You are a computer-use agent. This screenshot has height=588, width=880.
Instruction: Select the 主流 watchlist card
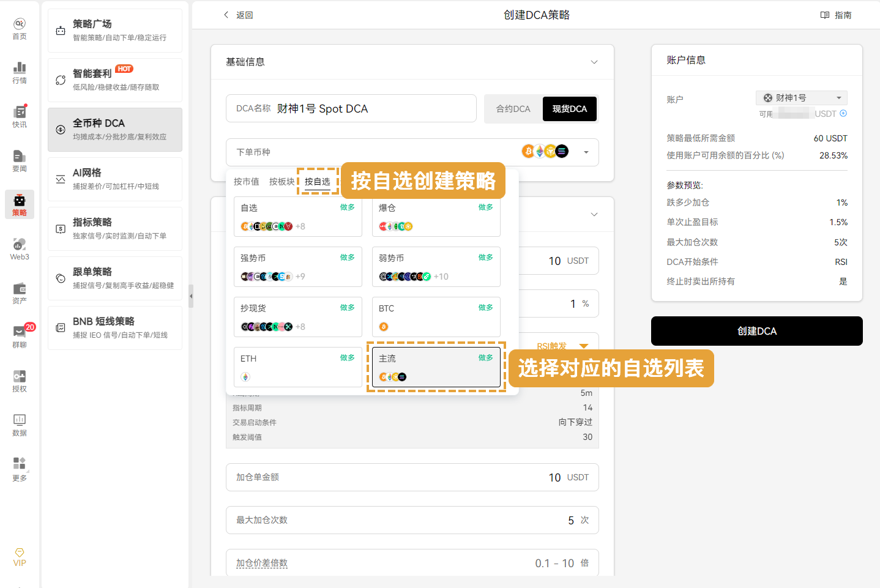[436, 367]
